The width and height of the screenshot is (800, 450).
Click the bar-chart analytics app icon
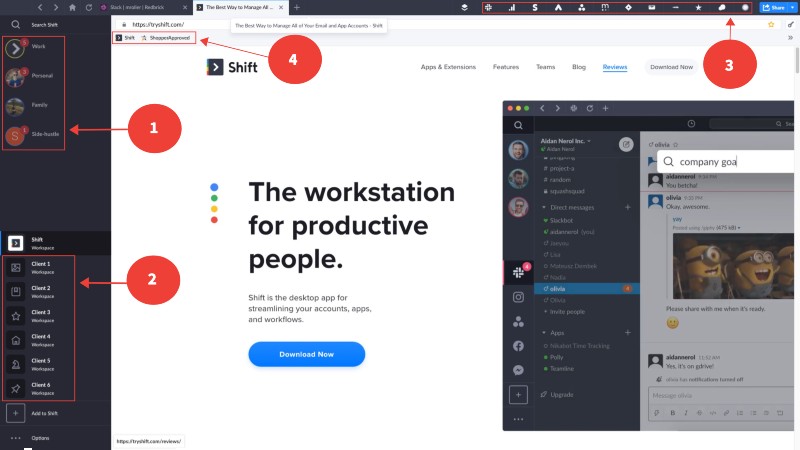point(512,8)
